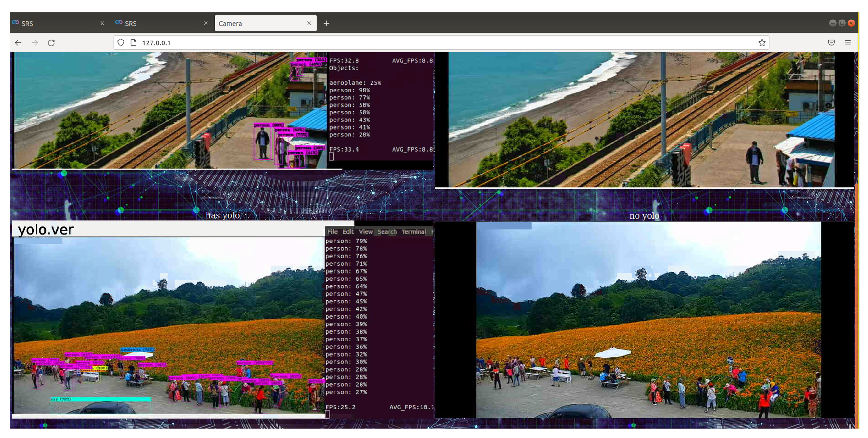The height and width of the screenshot is (438, 868).
Task: Close the first SRS tab
Action: 102,23
